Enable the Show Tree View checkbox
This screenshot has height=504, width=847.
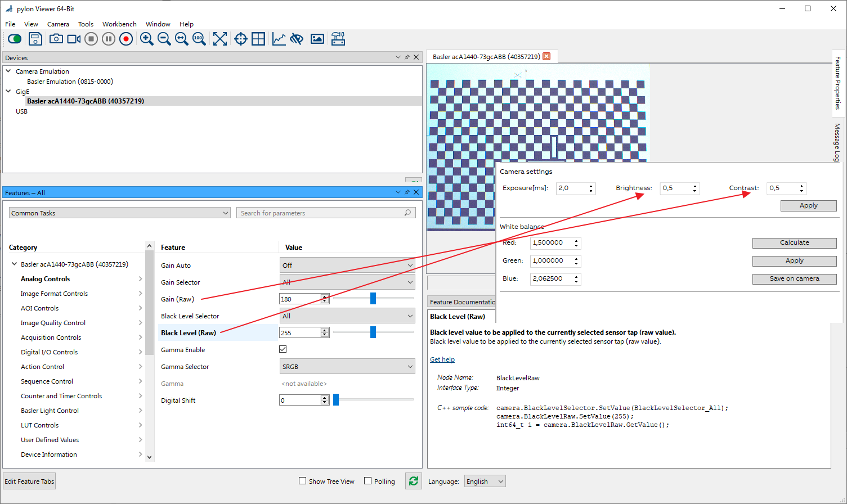click(303, 481)
